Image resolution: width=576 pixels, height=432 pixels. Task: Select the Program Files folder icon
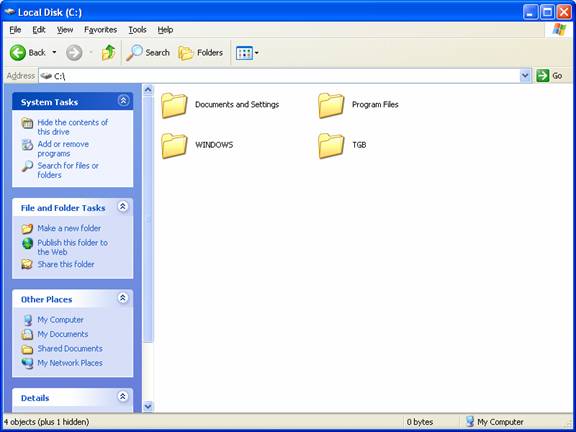tap(331, 105)
